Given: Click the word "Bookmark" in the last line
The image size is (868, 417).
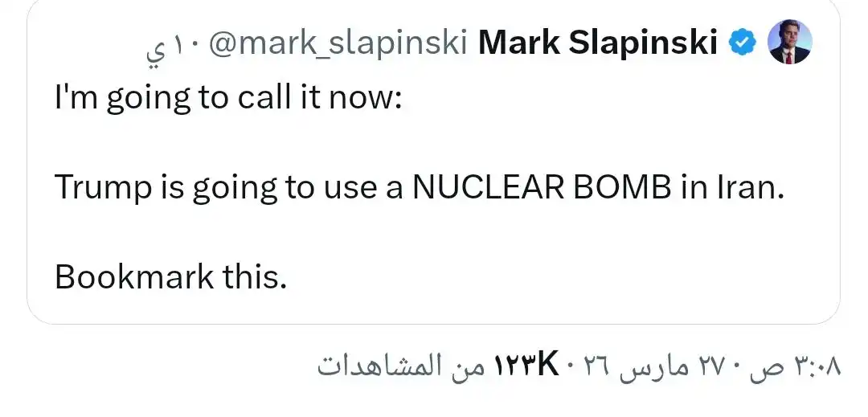Looking at the screenshot, I should tap(133, 277).
